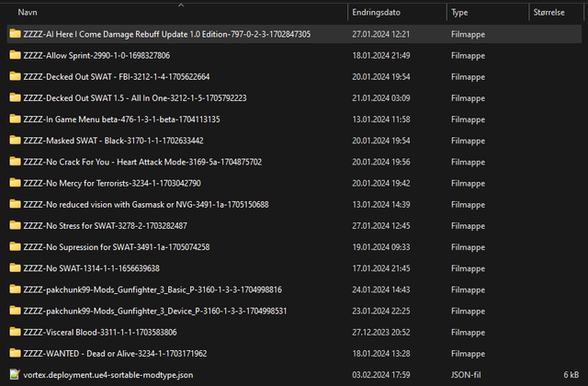Click folder icon for ZZZZ-In Game Menu beta
The height and width of the screenshot is (386, 588).
coord(15,119)
